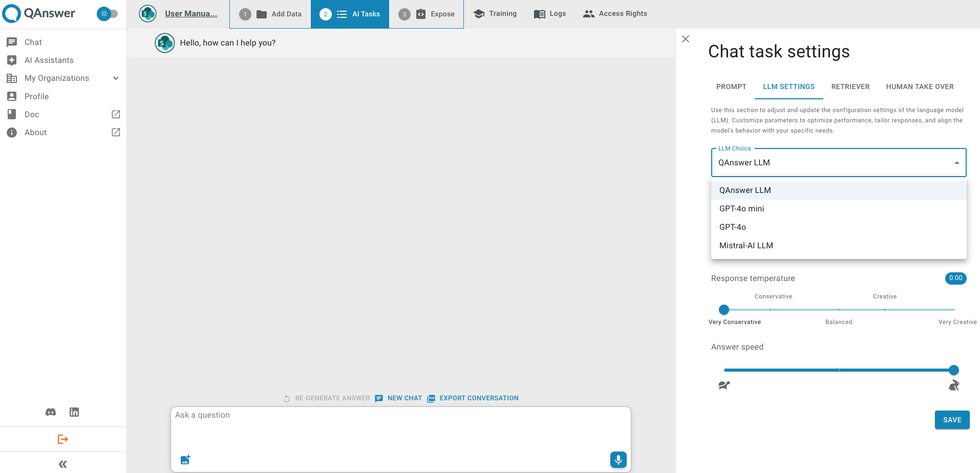Image resolution: width=980 pixels, height=473 pixels.
Task: Choose QAnswer LLM from the list
Action: (x=839, y=190)
